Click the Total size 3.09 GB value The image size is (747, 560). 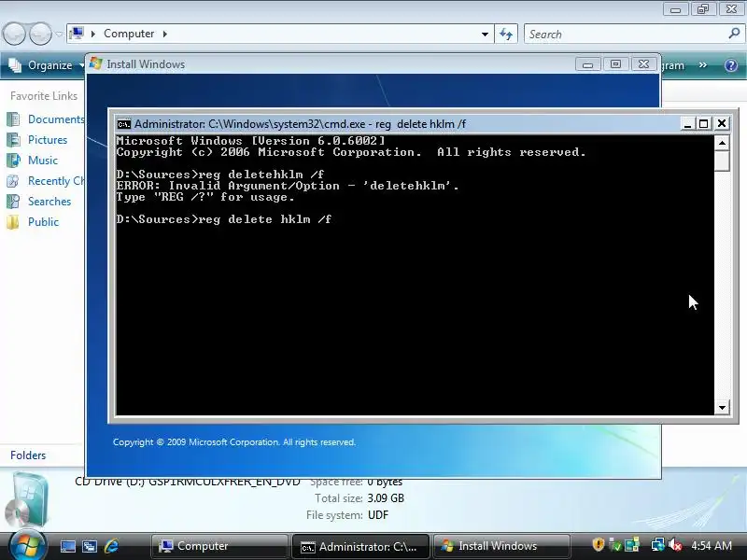tap(386, 498)
